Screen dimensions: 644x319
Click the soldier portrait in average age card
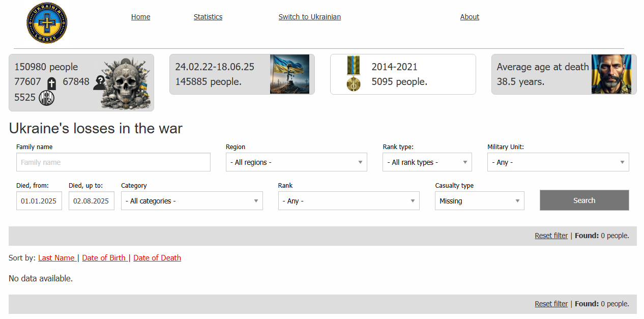pos(611,74)
